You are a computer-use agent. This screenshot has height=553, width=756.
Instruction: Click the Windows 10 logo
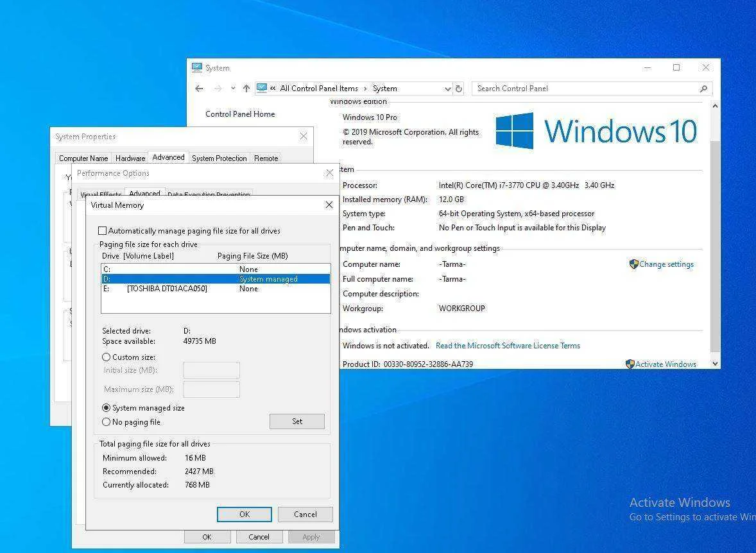(596, 131)
